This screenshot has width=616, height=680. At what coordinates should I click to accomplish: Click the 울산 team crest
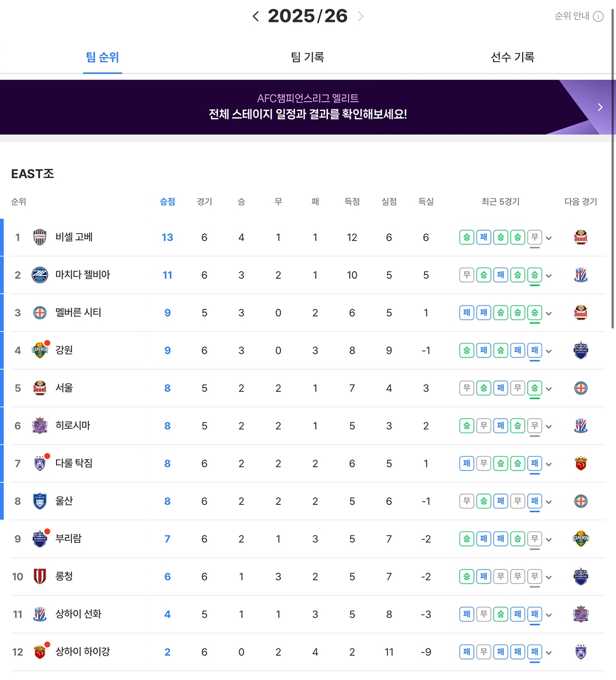coord(40,501)
